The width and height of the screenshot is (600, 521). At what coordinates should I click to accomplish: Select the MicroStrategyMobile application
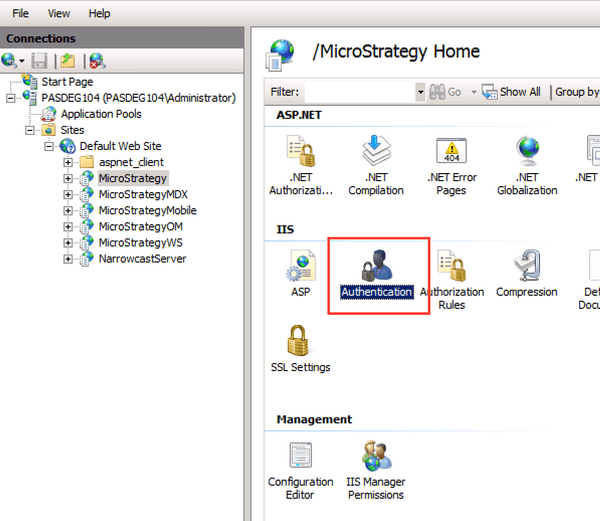(147, 210)
